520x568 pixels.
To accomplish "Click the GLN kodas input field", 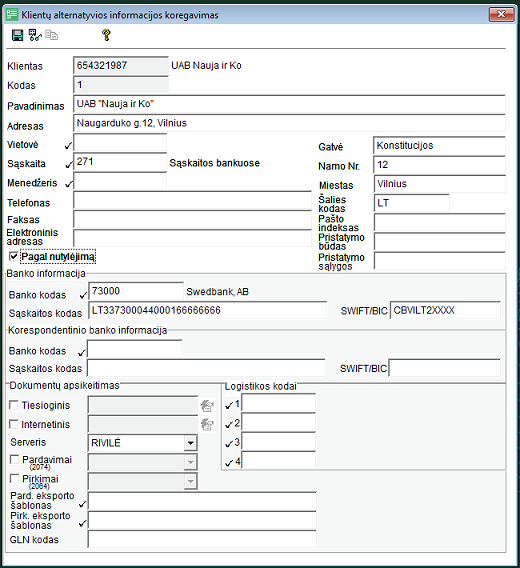I will pos(202,539).
